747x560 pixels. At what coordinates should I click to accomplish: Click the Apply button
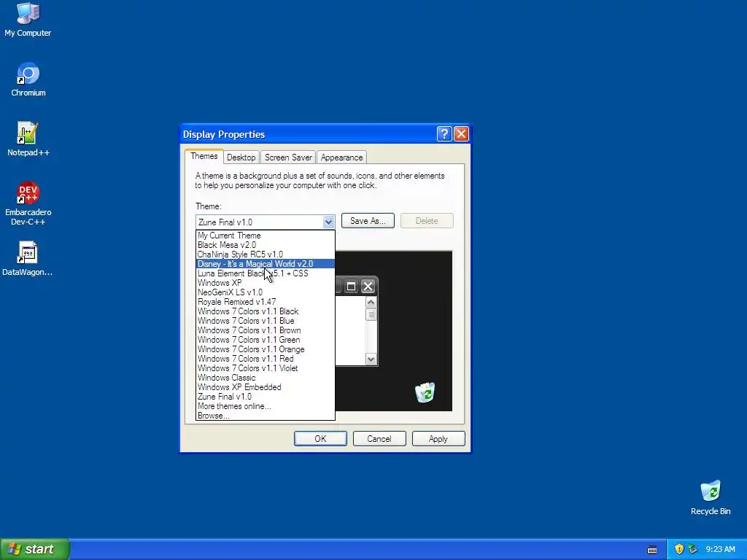(x=438, y=438)
